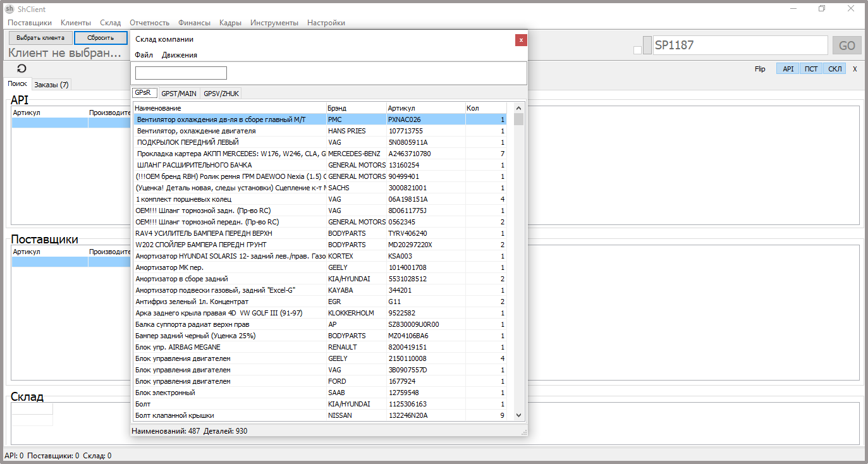Switch to the GPsR tab

144,92
